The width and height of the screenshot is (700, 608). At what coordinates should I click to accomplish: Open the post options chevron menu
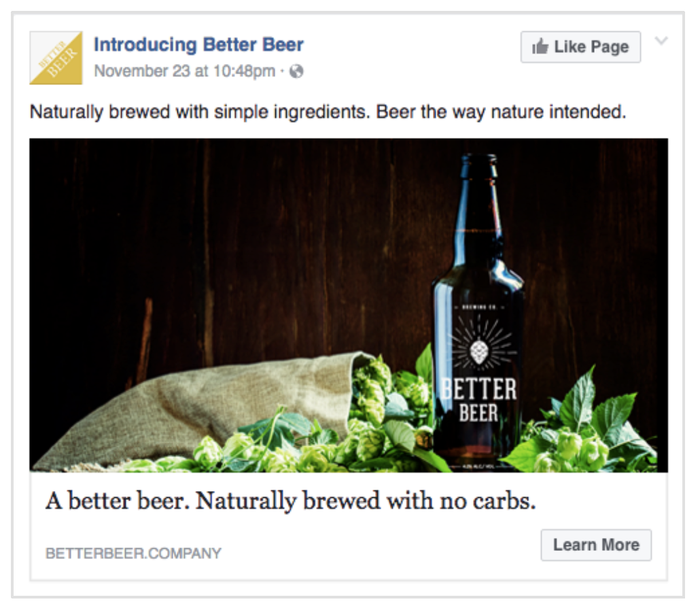click(x=661, y=42)
